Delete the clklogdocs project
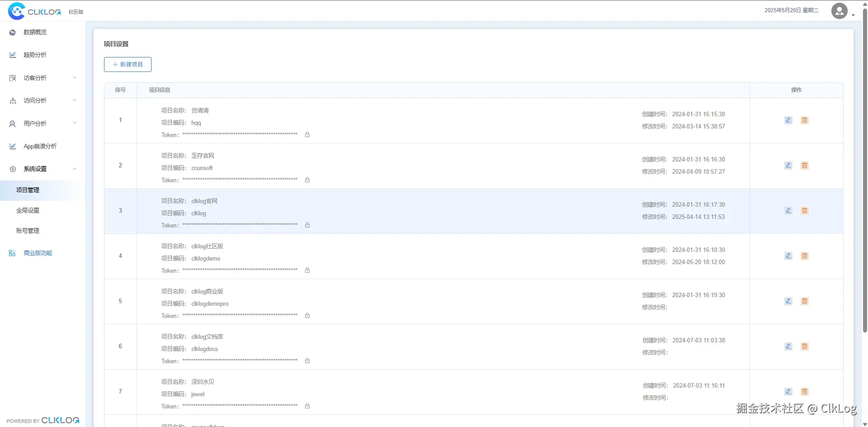The image size is (868, 427). click(x=804, y=346)
